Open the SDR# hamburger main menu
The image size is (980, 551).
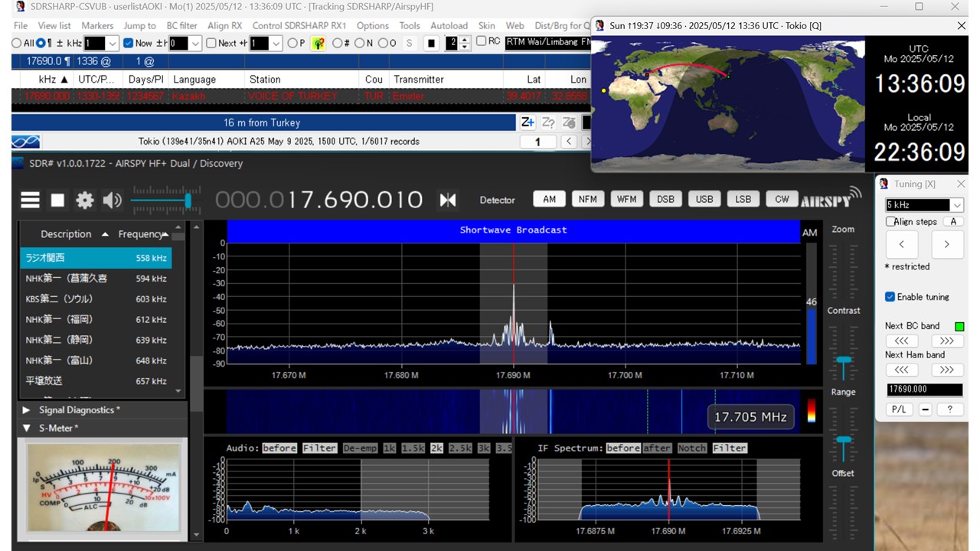tap(30, 201)
